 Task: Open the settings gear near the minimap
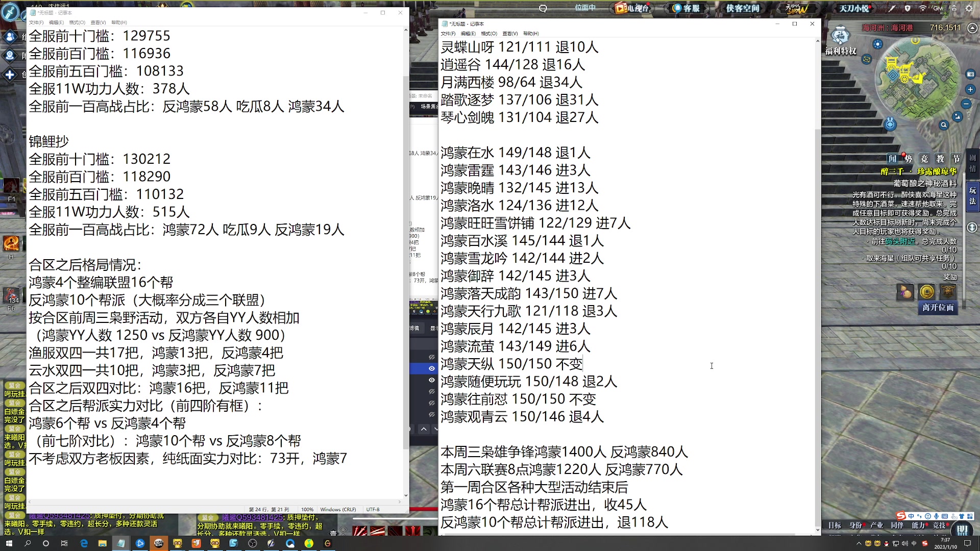(969, 9)
